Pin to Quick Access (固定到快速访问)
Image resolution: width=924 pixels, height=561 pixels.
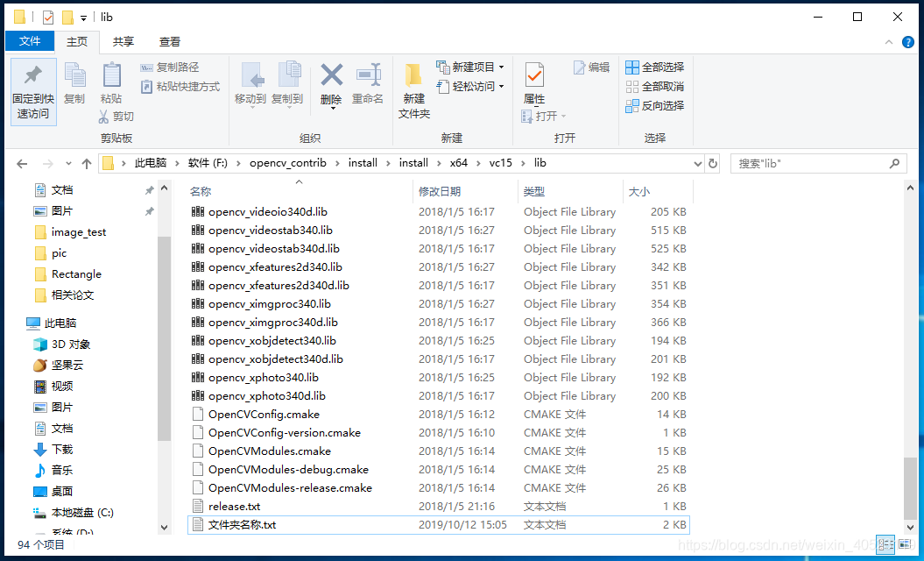(x=33, y=91)
